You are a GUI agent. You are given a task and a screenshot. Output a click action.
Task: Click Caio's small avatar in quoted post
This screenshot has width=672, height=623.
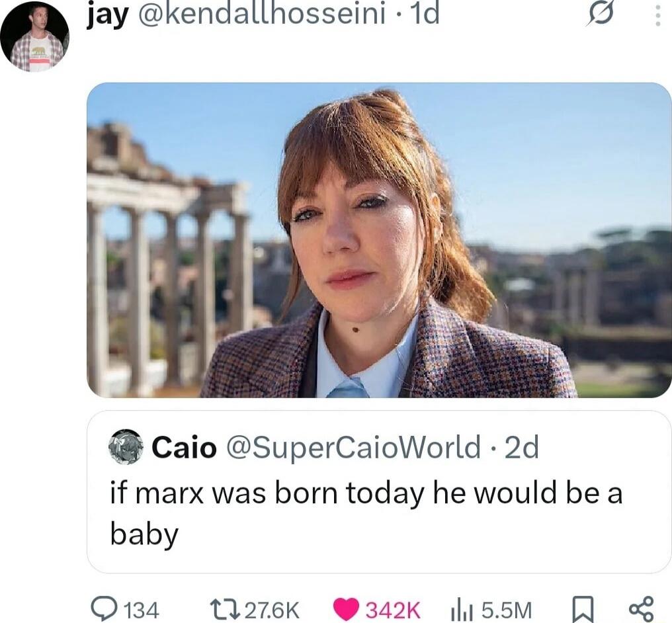click(126, 447)
